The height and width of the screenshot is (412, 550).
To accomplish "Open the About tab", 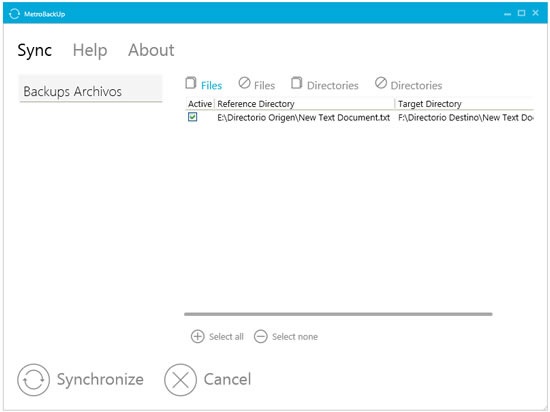I will [x=151, y=50].
